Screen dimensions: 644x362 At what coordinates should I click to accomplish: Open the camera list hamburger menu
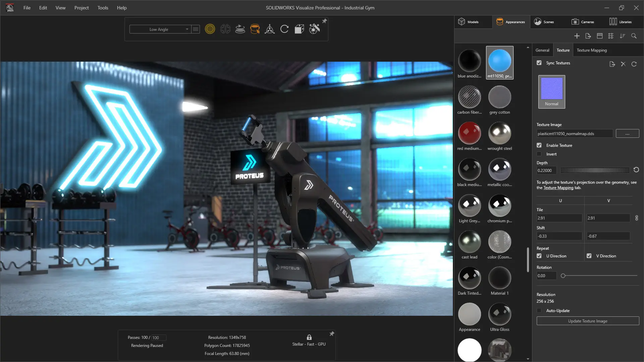[x=196, y=29]
